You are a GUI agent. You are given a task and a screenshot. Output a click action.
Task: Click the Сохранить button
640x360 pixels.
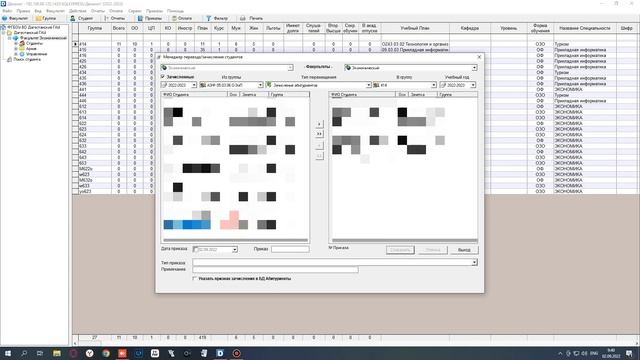click(400, 250)
